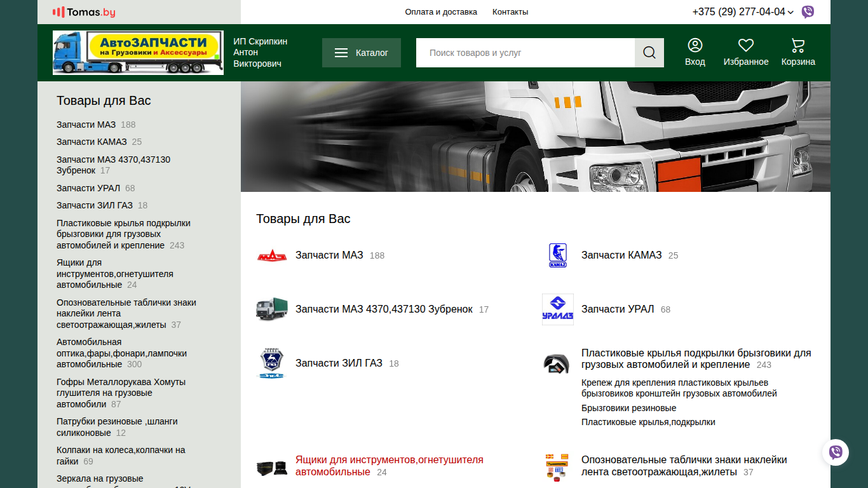Open Viber icon next to phone number

tap(808, 12)
